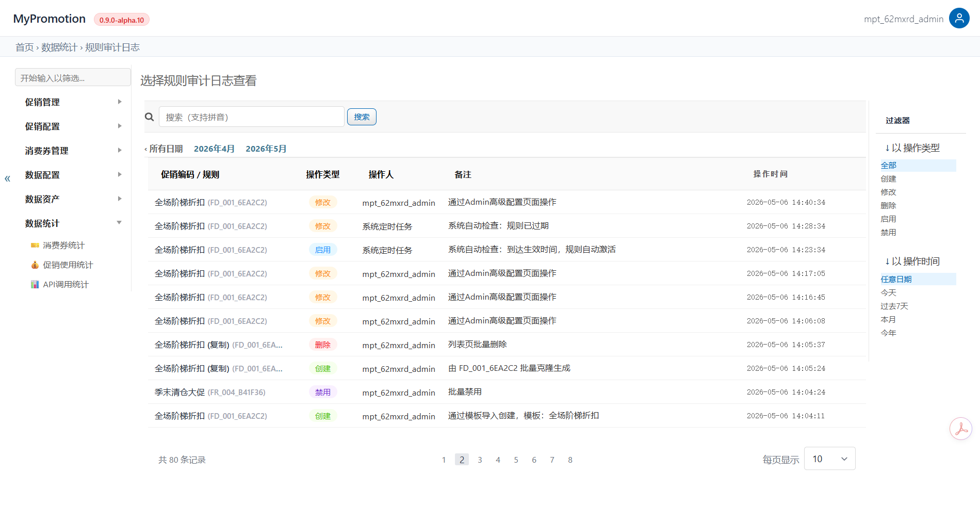The image size is (980, 523).
Task: Filter operation type by 启用
Action: pyautogui.click(x=888, y=219)
